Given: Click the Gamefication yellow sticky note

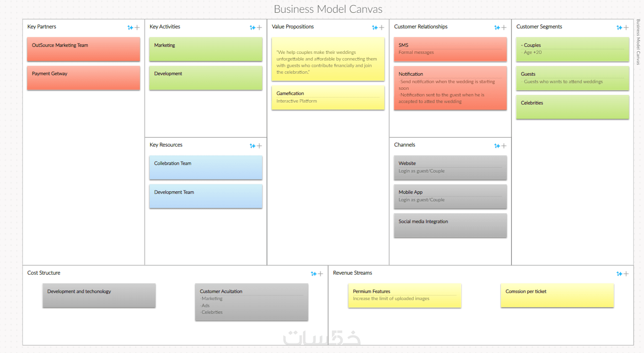Looking at the screenshot, I should (x=328, y=97).
